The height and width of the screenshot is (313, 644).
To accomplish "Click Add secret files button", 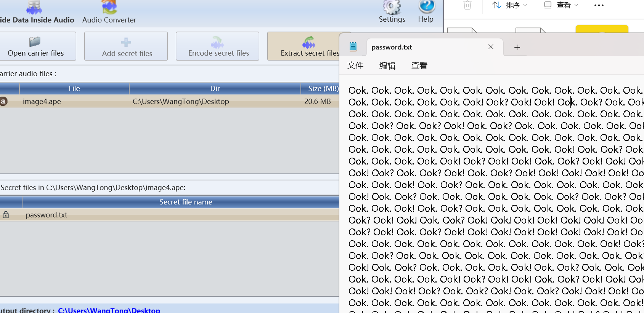I will coord(126,46).
